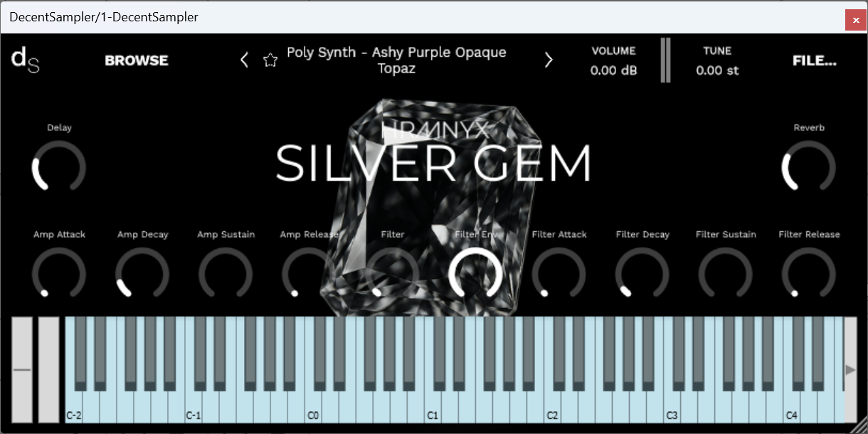Turn up the Amp Decay knob

142,274
